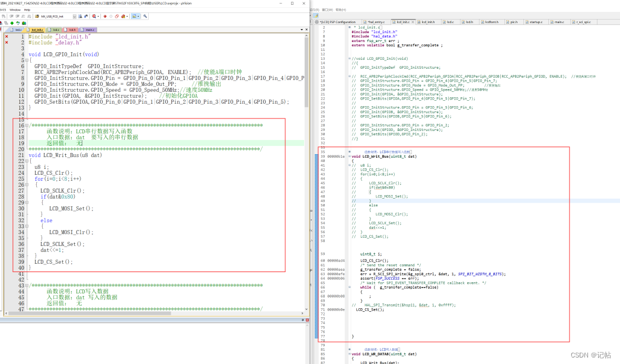Switch to hal_entry.c tab in e2 studio
Image resolution: width=620 pixels, height=364 pixels.
click(x=376, y=22)
